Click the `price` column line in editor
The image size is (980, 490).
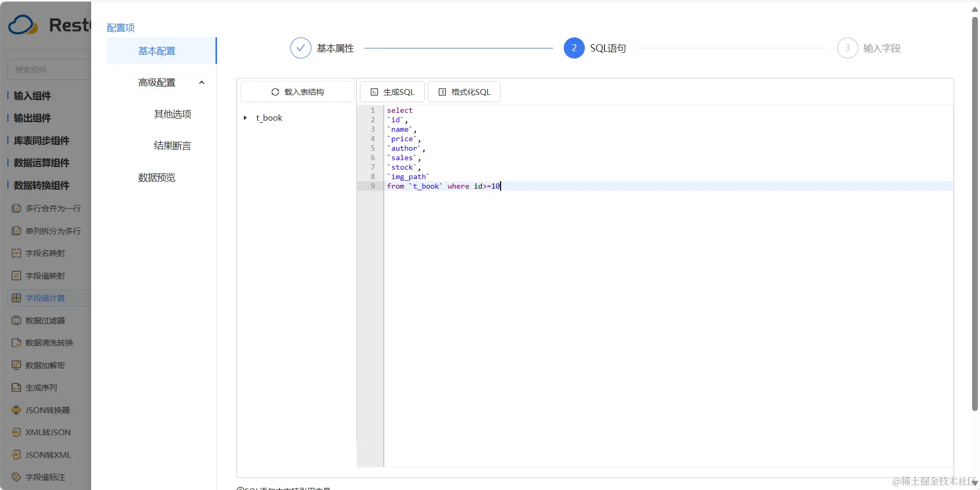[x=404, y=139]
